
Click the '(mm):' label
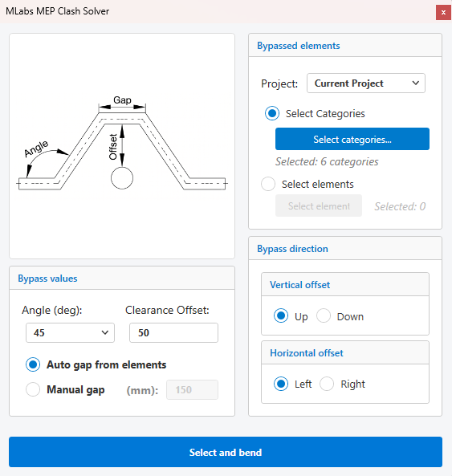coord(142,390)
